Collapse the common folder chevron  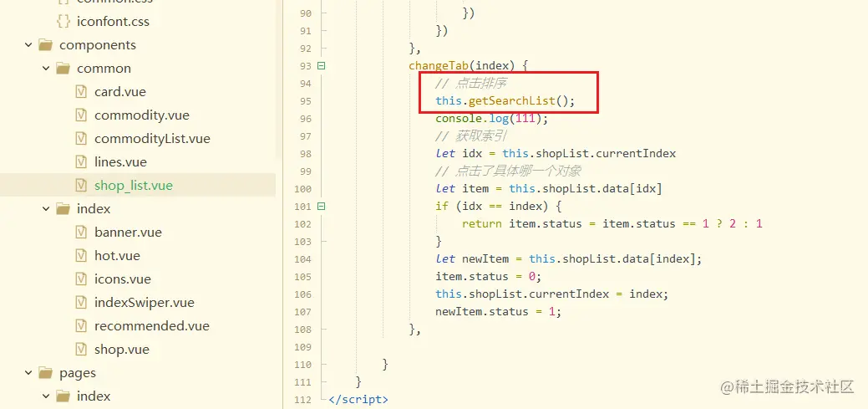pos(47,69)
